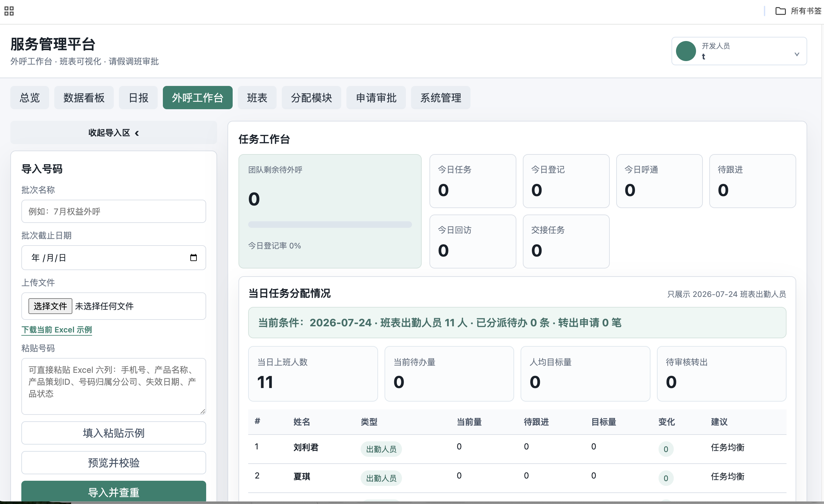Open the 待跟进 stat card
The height and width of the screenshot is (504, 824).
tap(753, 181)
